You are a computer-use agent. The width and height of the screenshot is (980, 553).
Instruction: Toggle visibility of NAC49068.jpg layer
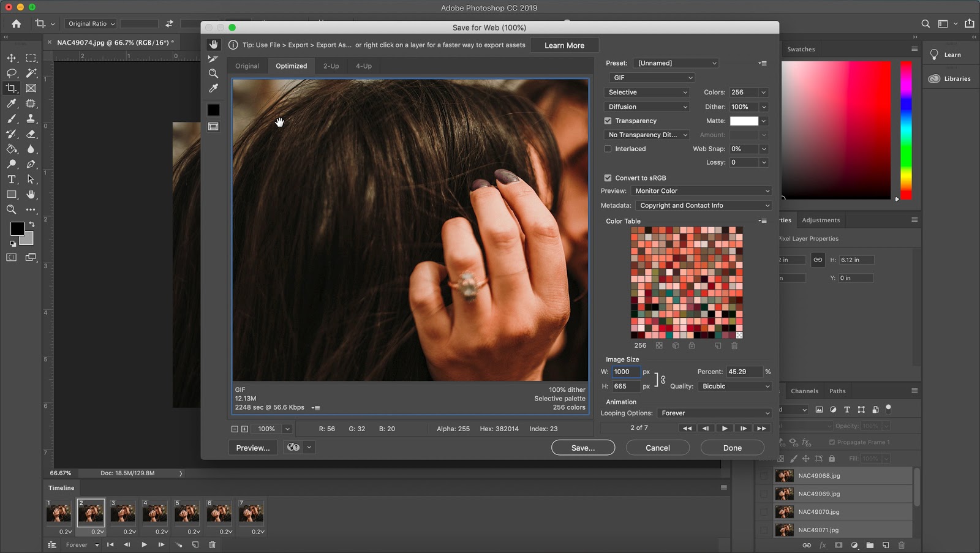coord(764,475)
